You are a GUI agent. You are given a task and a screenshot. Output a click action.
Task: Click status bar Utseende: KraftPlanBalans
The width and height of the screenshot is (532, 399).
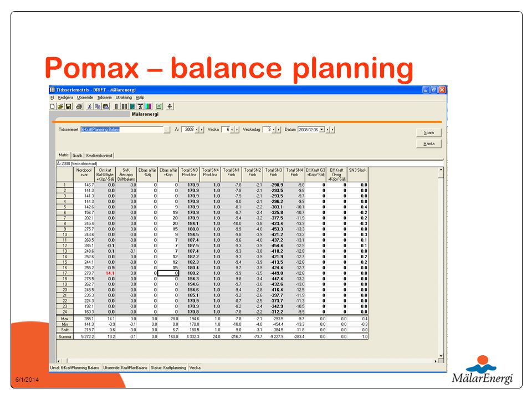pyautogui.click(x=125, y=368)
